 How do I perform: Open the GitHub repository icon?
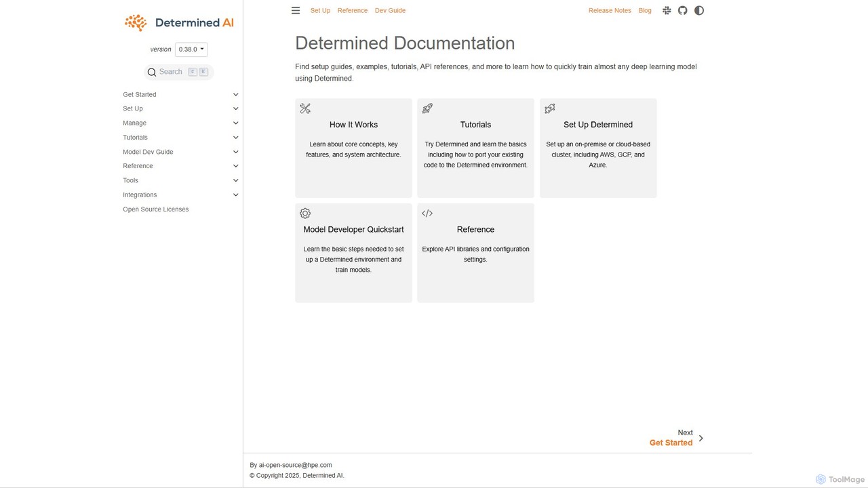[683, 10]
